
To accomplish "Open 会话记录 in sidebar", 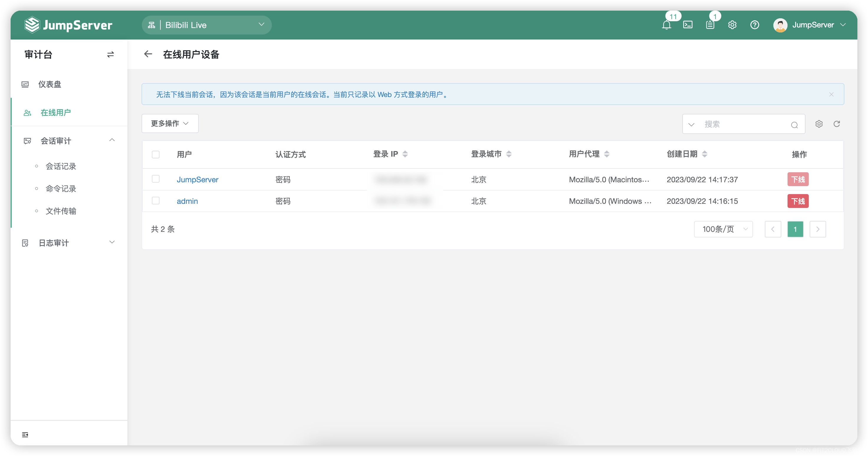I will [x=61, y=166].
